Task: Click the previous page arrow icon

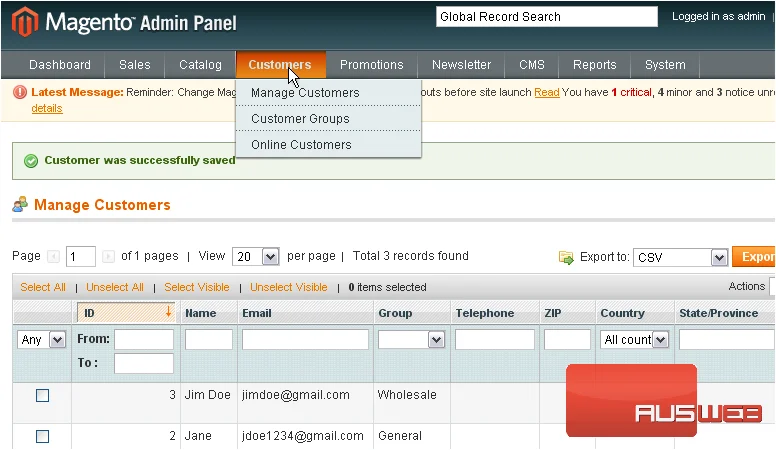Action: pos(53,256)
